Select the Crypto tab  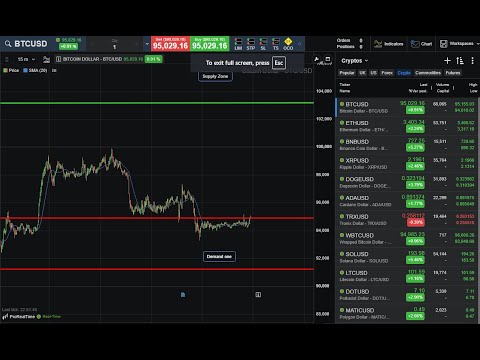pos(404,73)
